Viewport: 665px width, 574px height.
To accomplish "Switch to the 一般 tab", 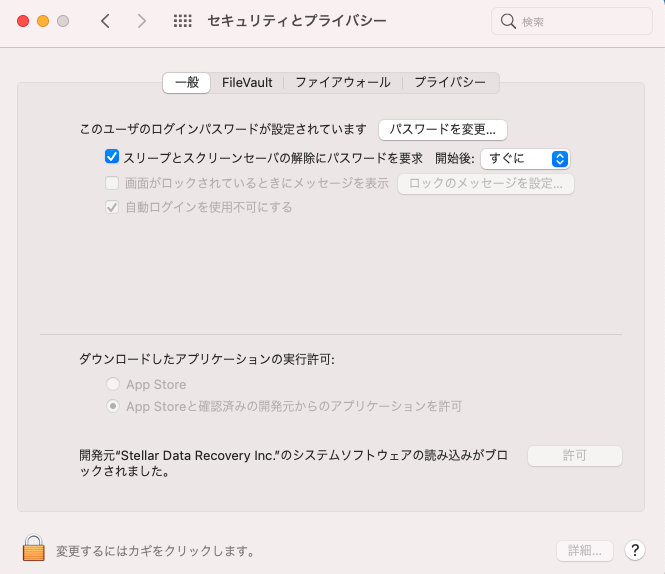I will pyautogui.click(x=187, y=82).
